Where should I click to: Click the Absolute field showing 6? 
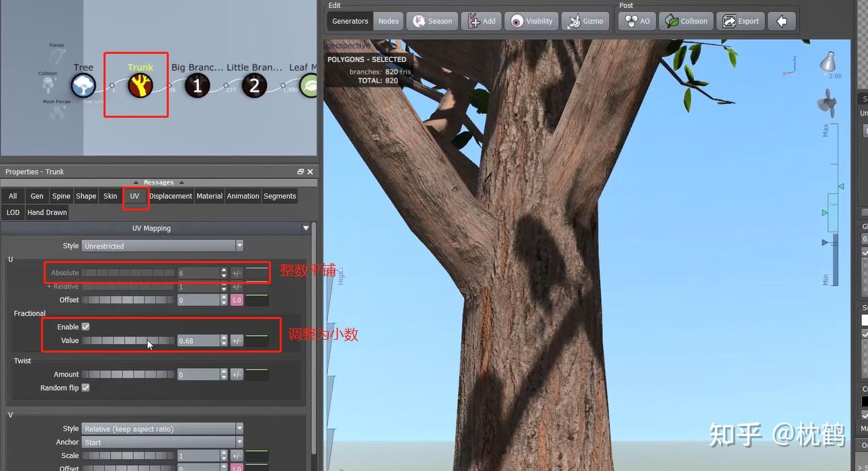[198, 273]
